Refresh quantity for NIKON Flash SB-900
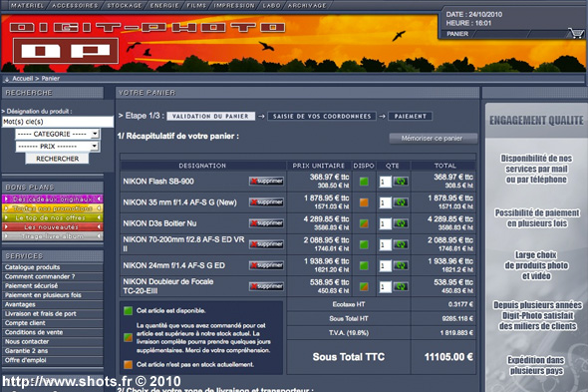The height and width of the screenshot is (392, 588). click(x=401, y=182)
